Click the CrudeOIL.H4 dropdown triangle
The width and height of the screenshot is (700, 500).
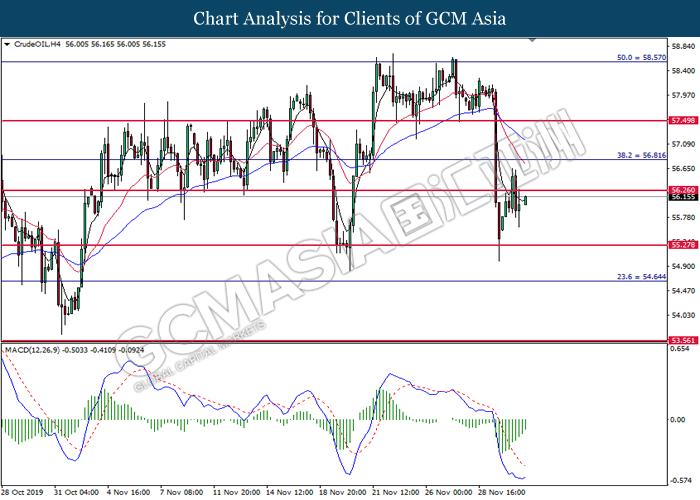(7, 44)
